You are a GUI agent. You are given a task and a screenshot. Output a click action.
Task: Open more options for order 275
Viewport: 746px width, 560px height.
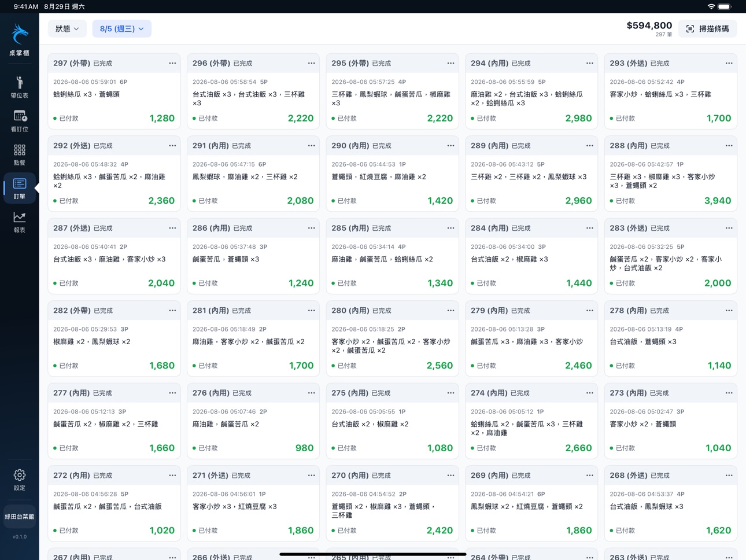pos(450,393)
